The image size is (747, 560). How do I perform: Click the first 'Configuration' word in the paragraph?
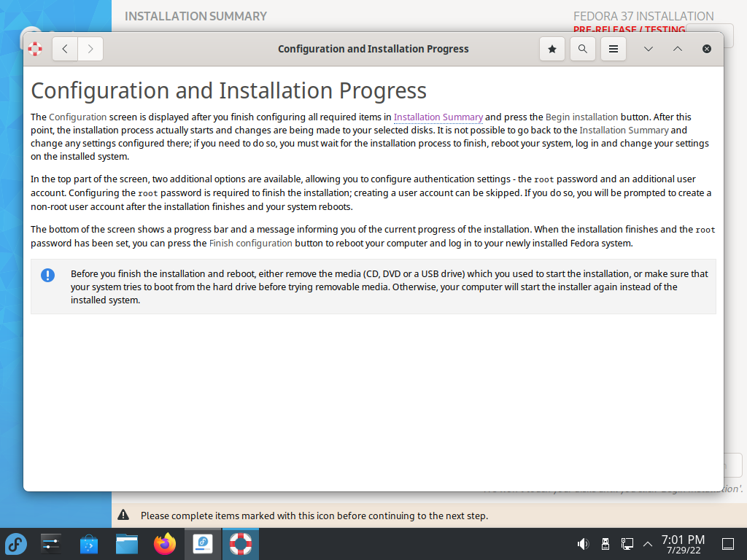tap(77, 117)
